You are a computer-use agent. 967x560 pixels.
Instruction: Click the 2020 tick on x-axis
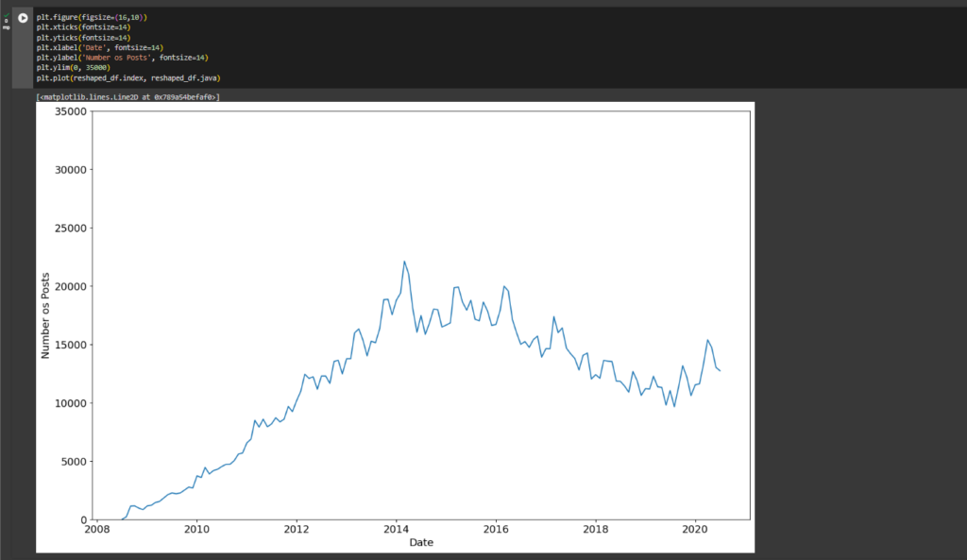coord(696,529)
